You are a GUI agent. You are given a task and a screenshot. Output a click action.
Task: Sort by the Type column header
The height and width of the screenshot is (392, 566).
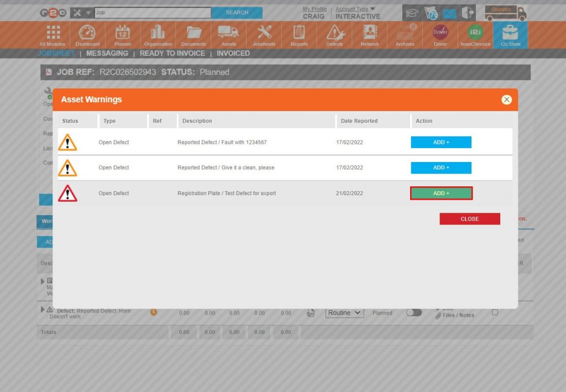123,121
